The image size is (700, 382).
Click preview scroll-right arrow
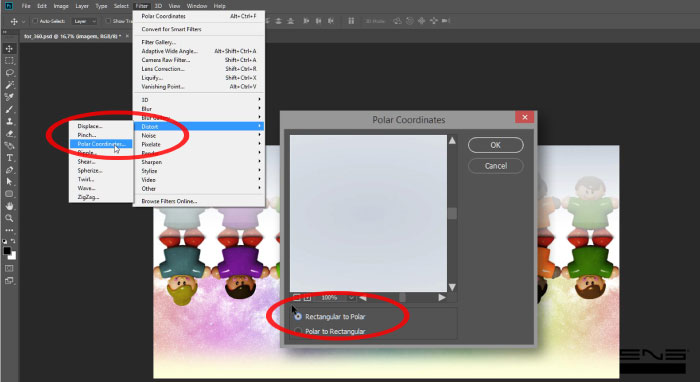(442, 298)
